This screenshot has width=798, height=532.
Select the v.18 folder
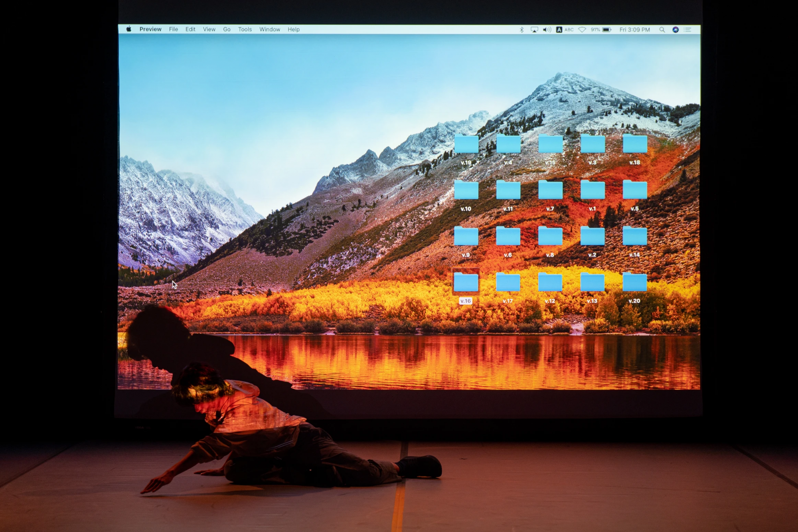[x=635, y=144]
